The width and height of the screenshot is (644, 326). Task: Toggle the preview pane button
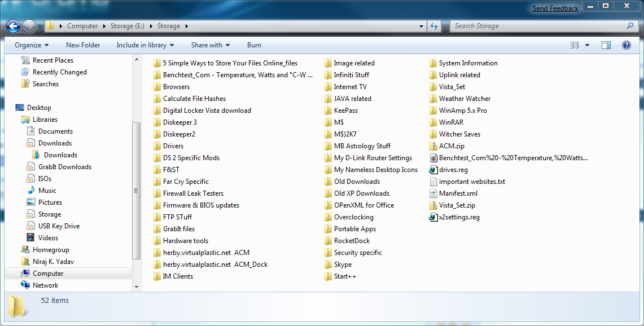tap(606, 45)
